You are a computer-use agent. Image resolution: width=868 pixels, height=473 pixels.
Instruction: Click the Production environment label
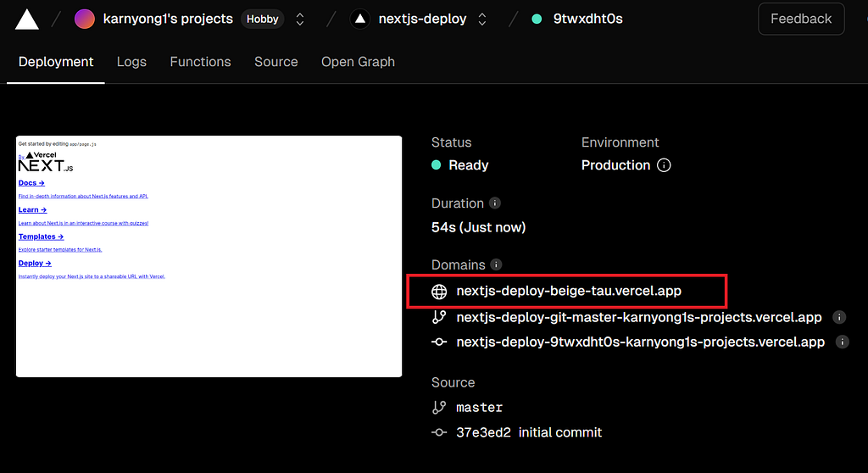pos(615,165)
